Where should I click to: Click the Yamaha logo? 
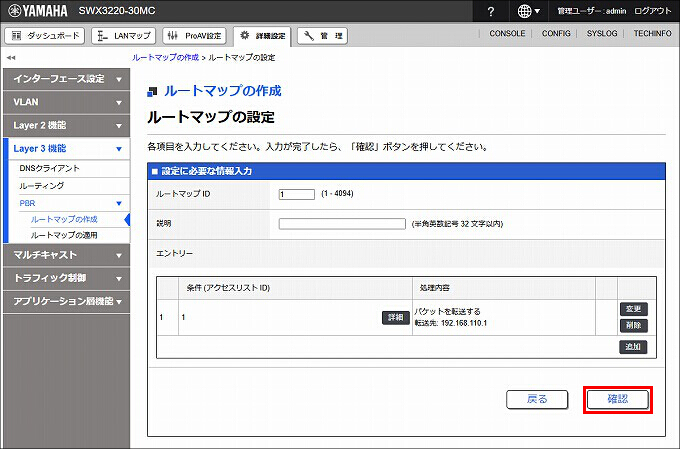tap(38, 11)
